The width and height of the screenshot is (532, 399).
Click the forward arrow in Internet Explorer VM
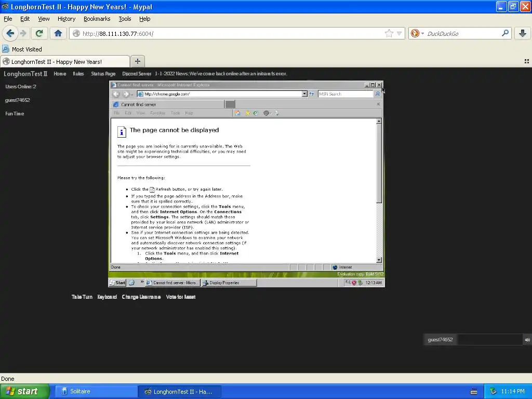(126, 94)
